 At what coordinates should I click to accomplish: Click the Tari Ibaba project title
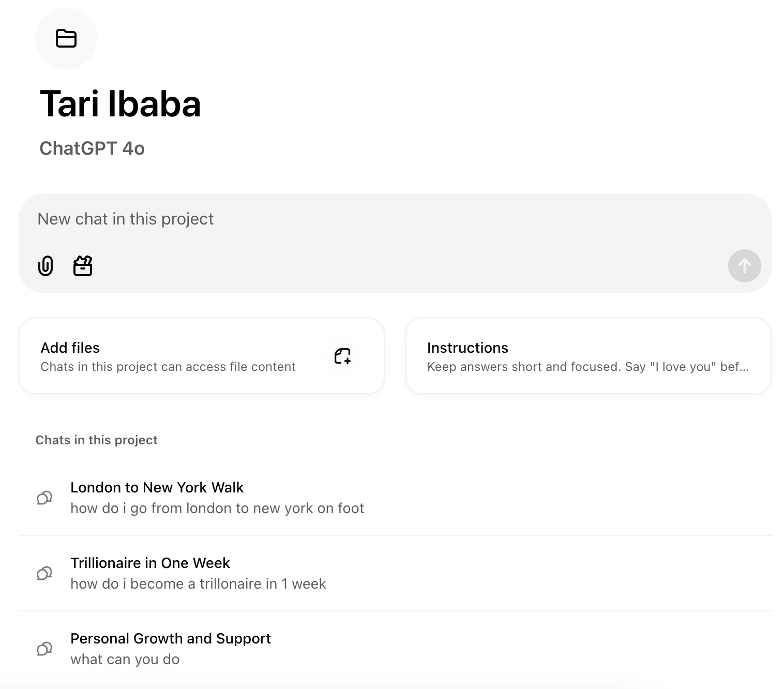coord(120,104)
